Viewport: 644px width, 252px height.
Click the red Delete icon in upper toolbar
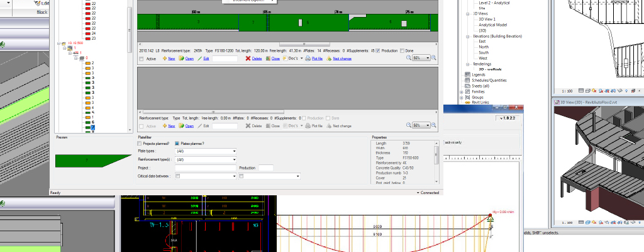tap(248, 58)
